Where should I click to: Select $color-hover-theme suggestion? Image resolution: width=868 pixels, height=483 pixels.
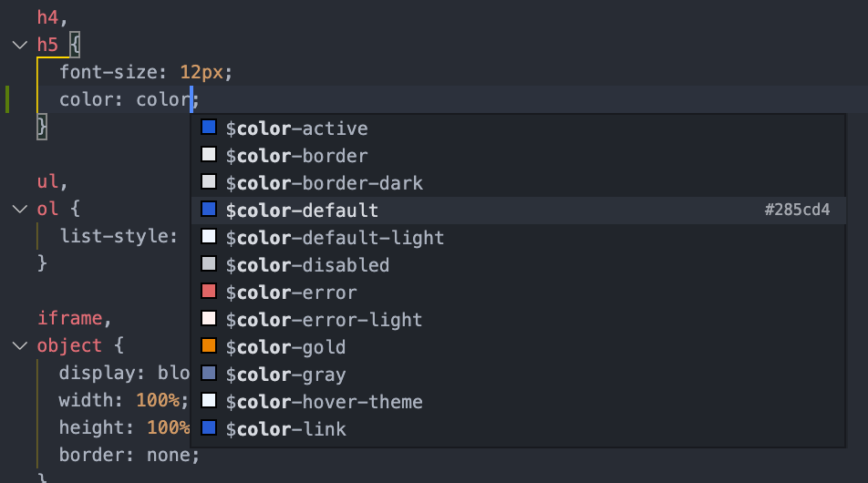pyautogui.click(x=324, y=401)
